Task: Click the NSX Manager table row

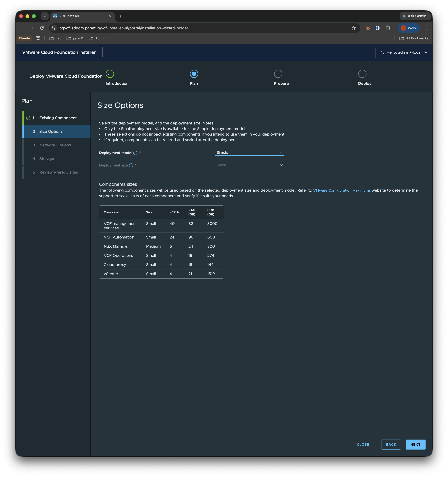Action: (161, 246)
